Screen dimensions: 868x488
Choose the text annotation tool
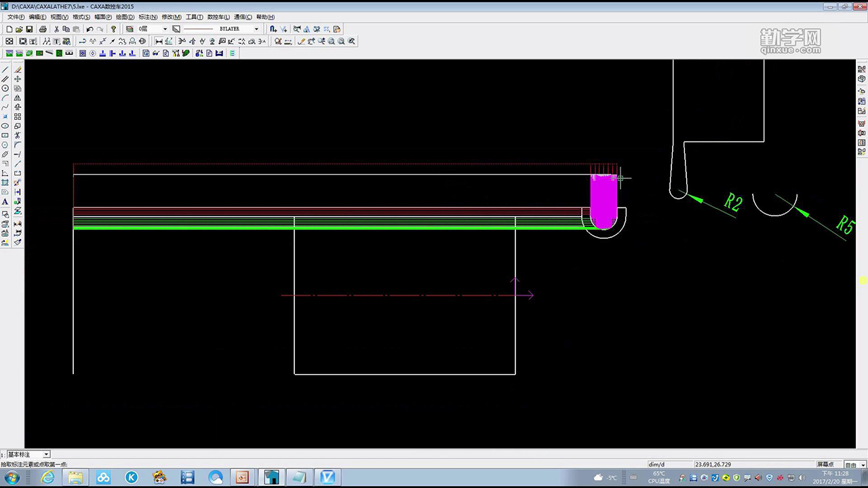coord(5,202)
